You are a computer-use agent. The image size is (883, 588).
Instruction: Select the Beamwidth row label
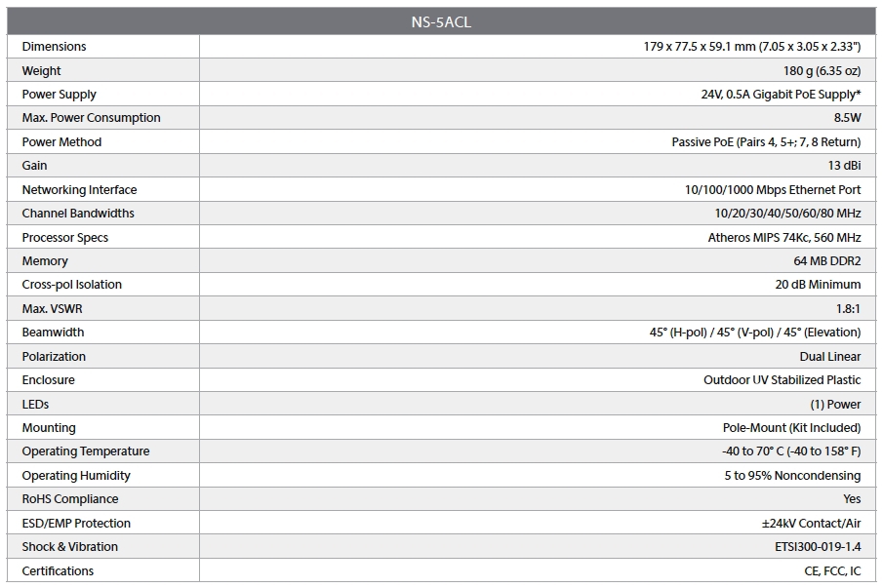pyautogui.click(x=53, y=333)
